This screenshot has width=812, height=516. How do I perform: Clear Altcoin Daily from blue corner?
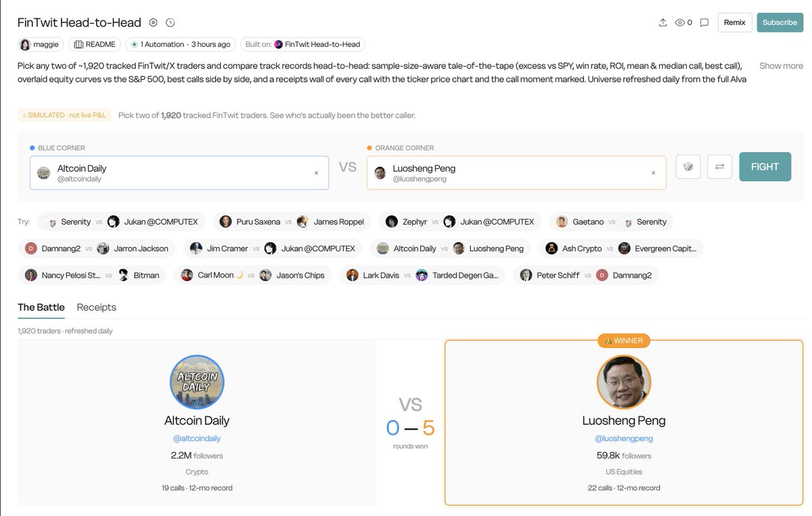(316, 173)
